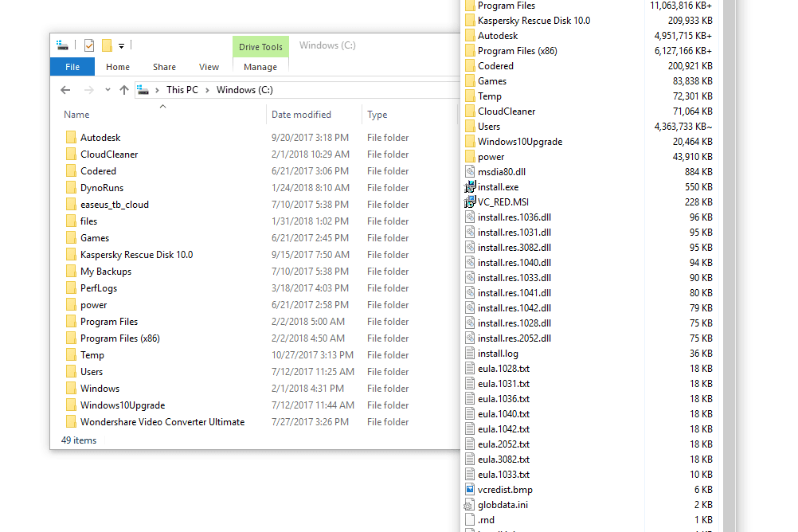Select the Program Files folder icon in Explorer
The image size is (798, 532).
(71, 322)
